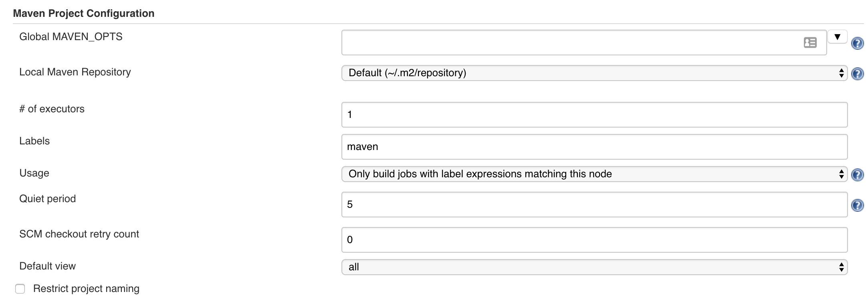The height and width of the screenshot is (300, 868).
Task: Click SCM checkout retry count field
Action: coord(594,240)
